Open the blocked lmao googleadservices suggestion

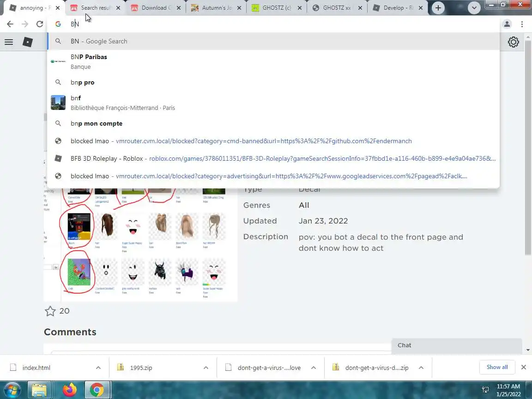click(x=273, y=176)
